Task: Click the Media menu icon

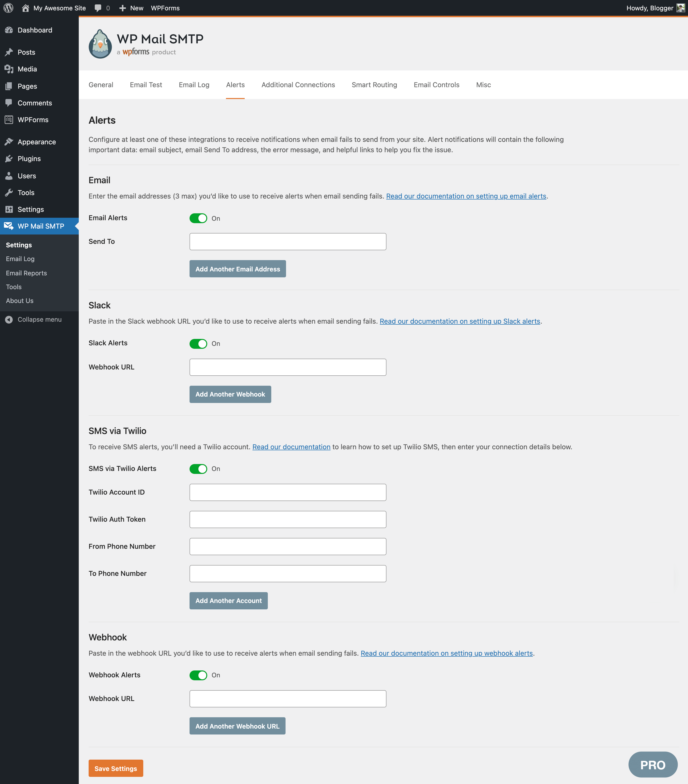Action: (9, 69)
